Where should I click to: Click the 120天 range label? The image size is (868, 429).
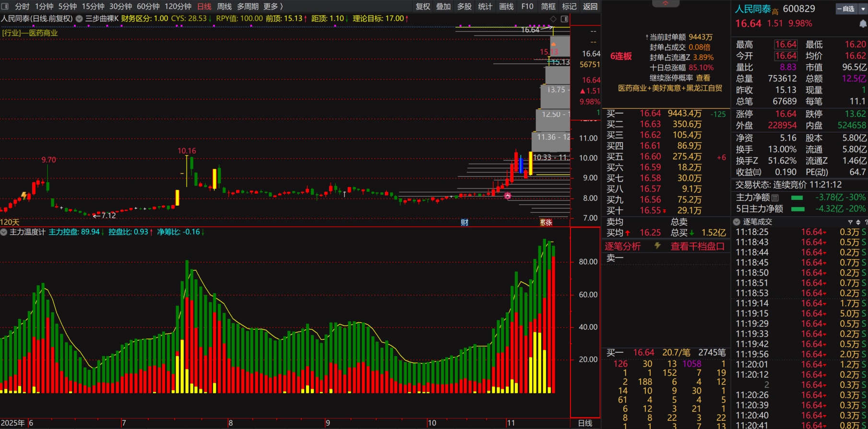coord(10,222)
